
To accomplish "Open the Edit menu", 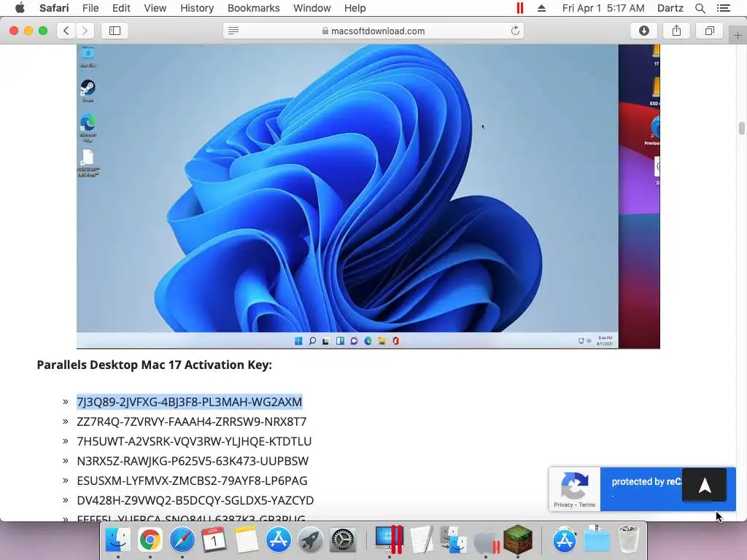I will [x=121, y=8].
